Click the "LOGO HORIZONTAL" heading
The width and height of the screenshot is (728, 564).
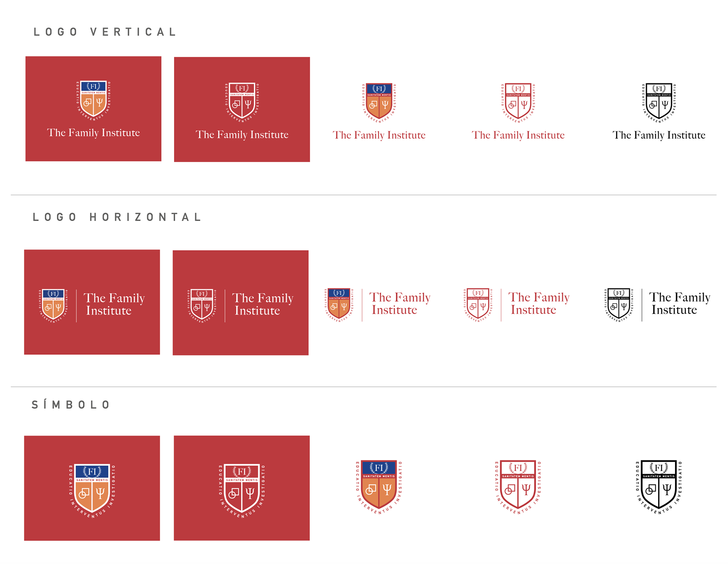[x=117, y=217]
